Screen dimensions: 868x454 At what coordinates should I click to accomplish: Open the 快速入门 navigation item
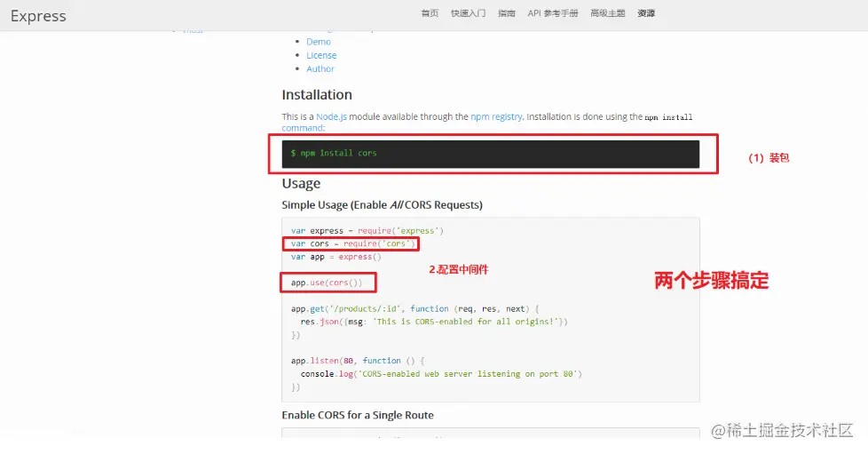point(468,13)
